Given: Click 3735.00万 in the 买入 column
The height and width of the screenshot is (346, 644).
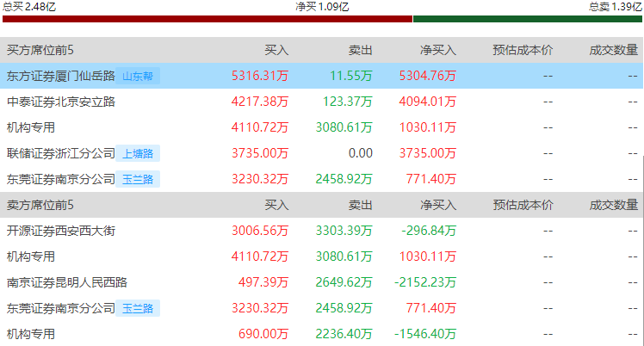Looking at the screenshot, I should point(260,153).
